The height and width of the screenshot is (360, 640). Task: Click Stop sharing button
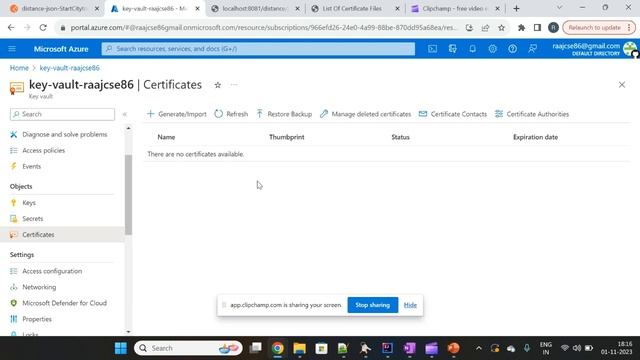point(373,305)
